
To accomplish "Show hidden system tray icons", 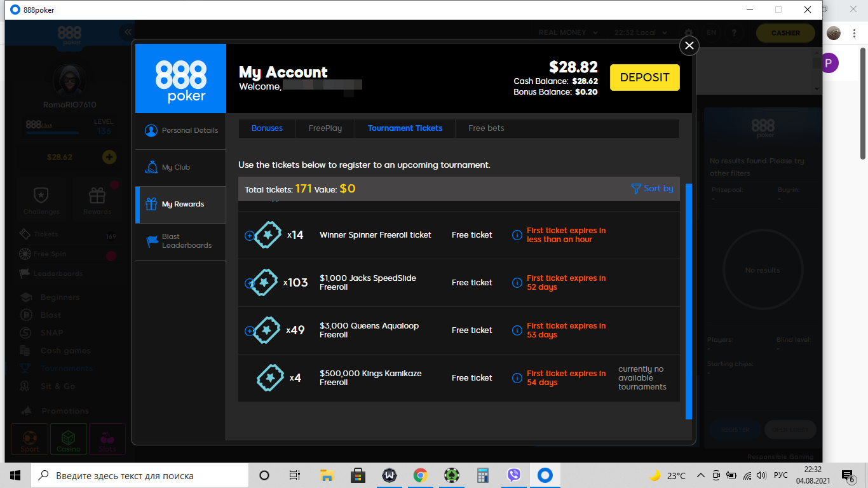I will [x=701, y=475].
